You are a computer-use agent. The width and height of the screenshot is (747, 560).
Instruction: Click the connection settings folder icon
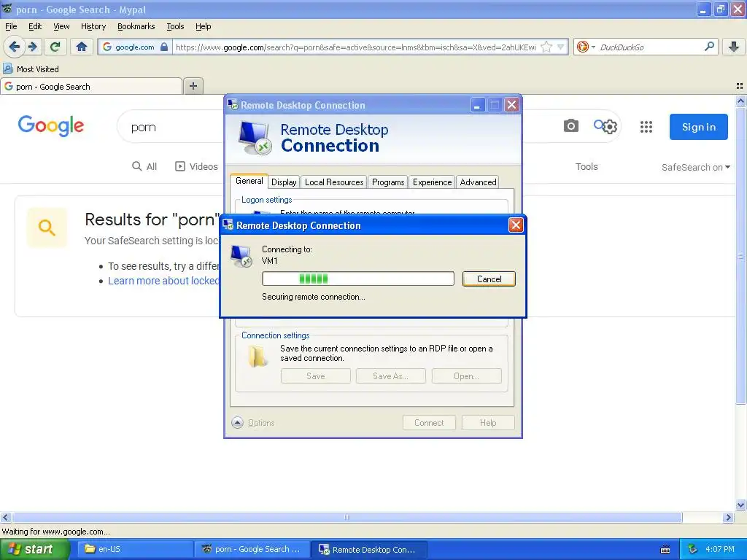258,356
